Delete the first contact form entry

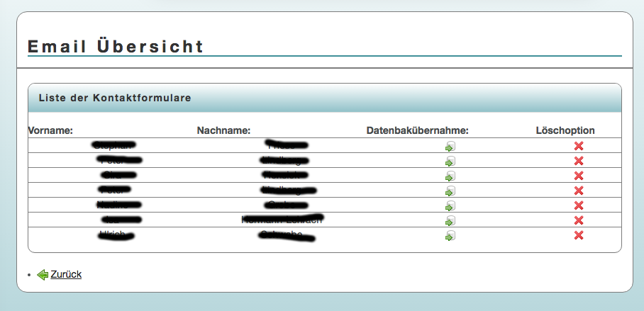tap(579, 146)
